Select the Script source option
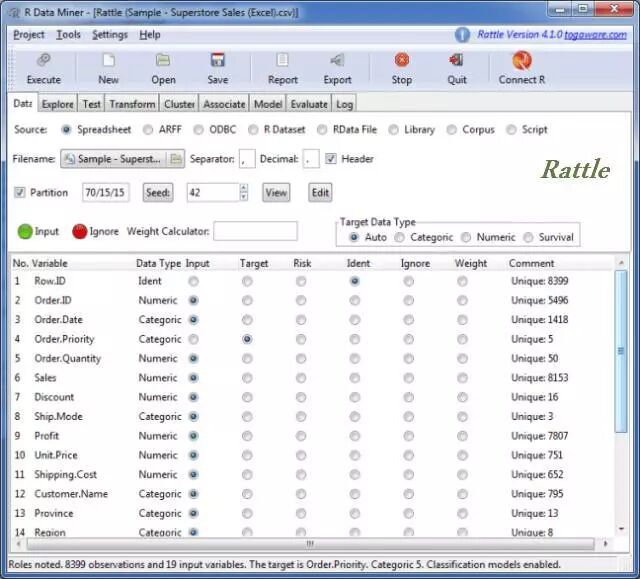The image size is (640, 579). pyautogui.click(x=511, y=130)
